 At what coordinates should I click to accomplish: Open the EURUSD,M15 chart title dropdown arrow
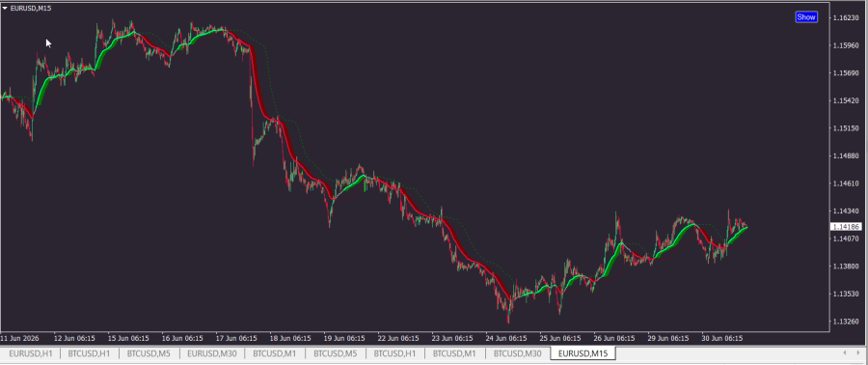pos(5,9)
